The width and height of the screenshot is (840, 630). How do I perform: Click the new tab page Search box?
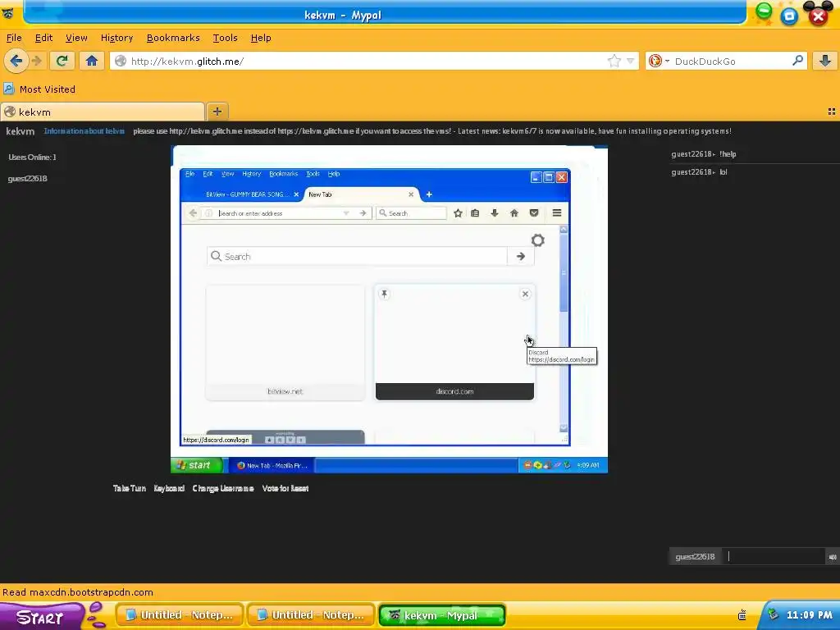point(357,256)
